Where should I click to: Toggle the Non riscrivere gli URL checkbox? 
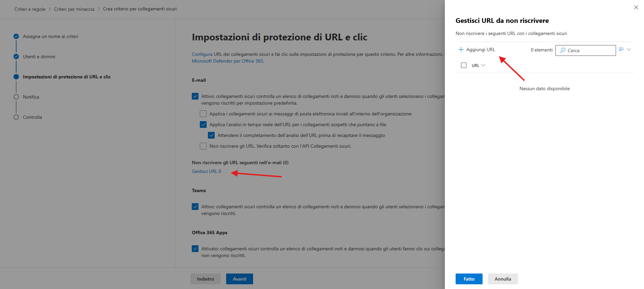click(203, 146)
